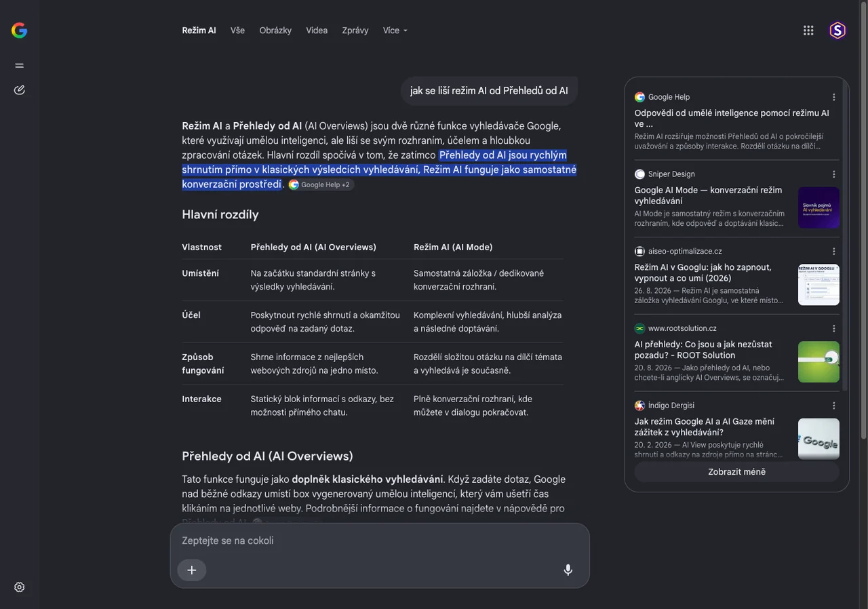
Task: Open the link 'AI přehledy: Co jsou a jak nezůstat pozadu?'
Action: [703, 350]
